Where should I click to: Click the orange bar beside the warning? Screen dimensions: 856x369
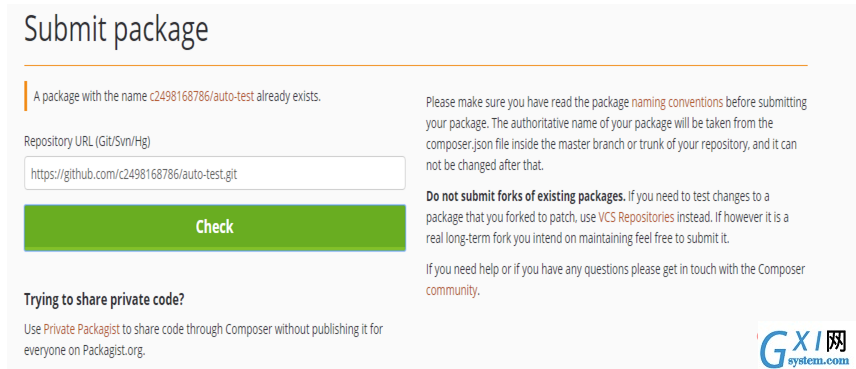pyautogui.click(x=26, y=96)
